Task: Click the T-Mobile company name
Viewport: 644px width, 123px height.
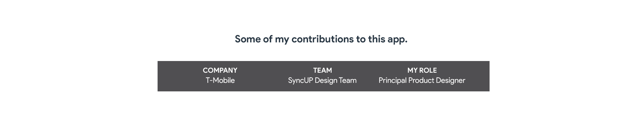Action: [220, 80]
